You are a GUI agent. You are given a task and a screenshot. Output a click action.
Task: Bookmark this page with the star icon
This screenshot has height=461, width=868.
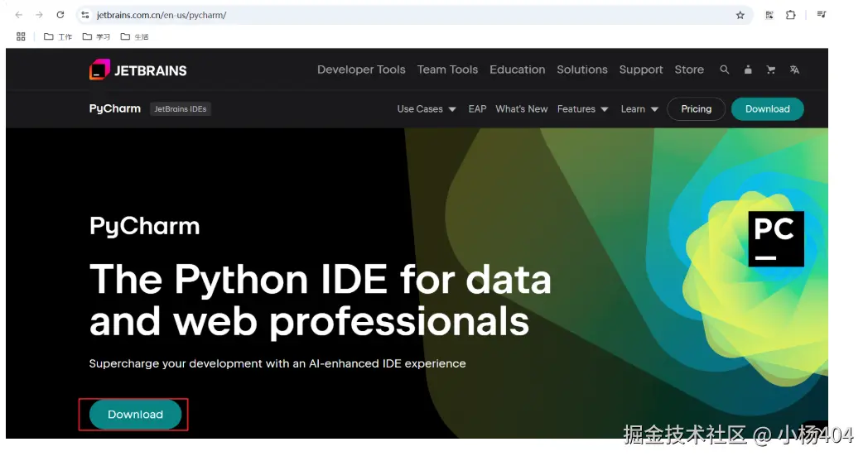(x=740, y=15)
